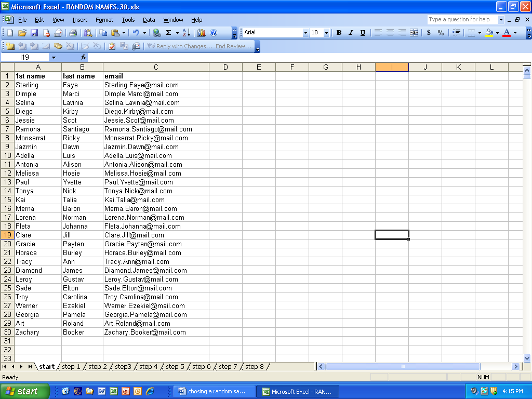Click the Permission icon with red circle
This screenshot has width=532, height=399.
[46, 33]
